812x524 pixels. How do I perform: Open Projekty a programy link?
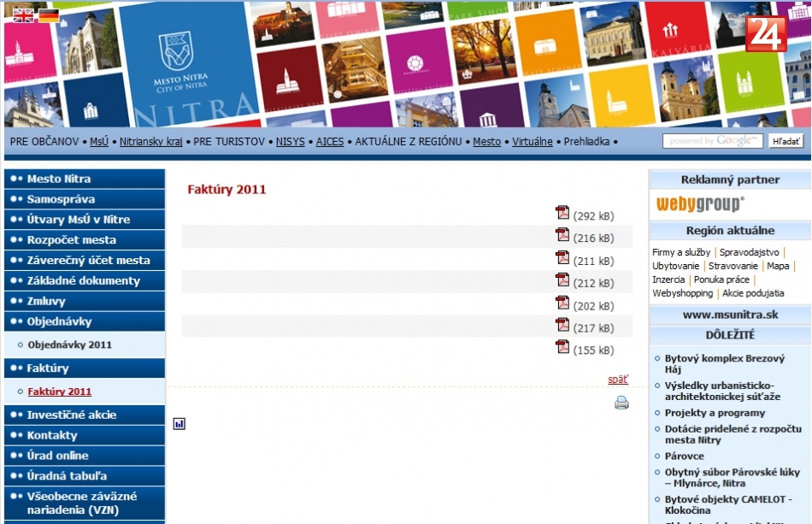click(x=715, y=413)
